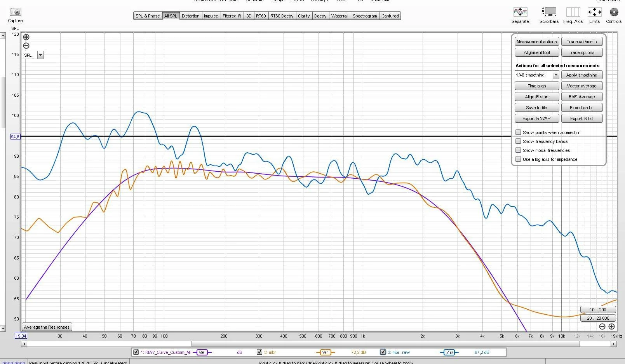Click the Freq. Axis icon

pos(573,12)
